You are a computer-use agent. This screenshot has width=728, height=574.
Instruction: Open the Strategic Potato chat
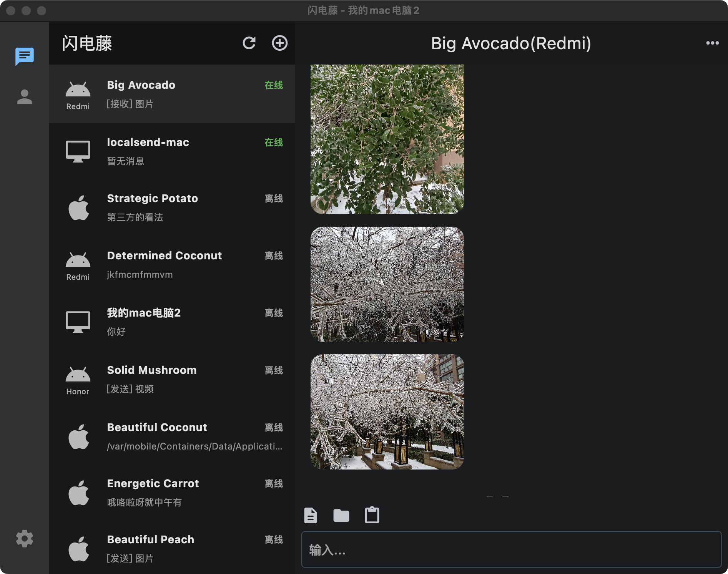[172, 207]
